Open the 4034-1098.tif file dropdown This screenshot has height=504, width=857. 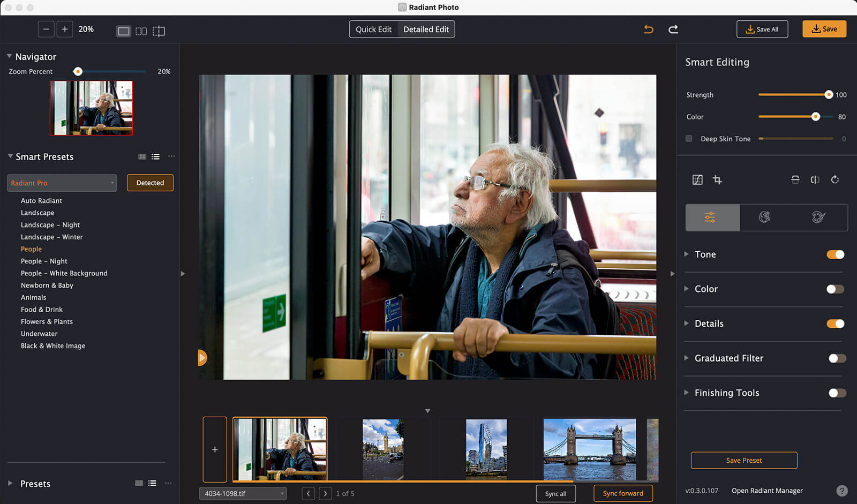(243, 493)
